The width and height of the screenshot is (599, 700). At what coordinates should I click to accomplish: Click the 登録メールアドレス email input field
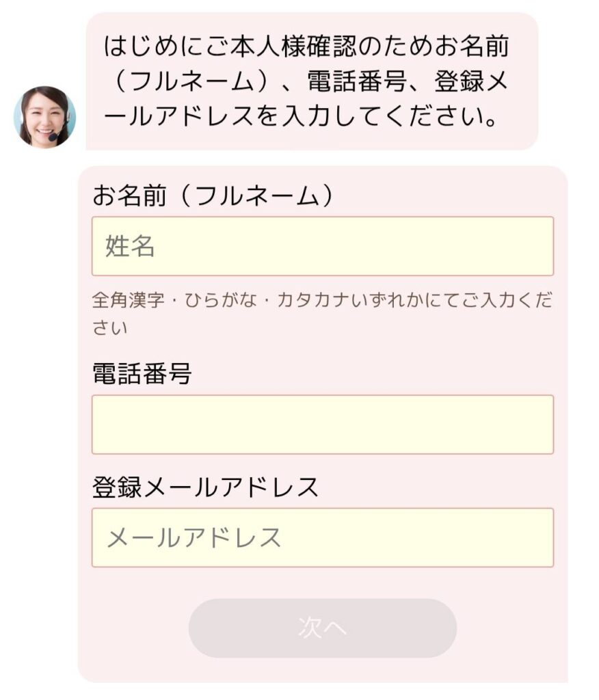click(x=323, y=537)
